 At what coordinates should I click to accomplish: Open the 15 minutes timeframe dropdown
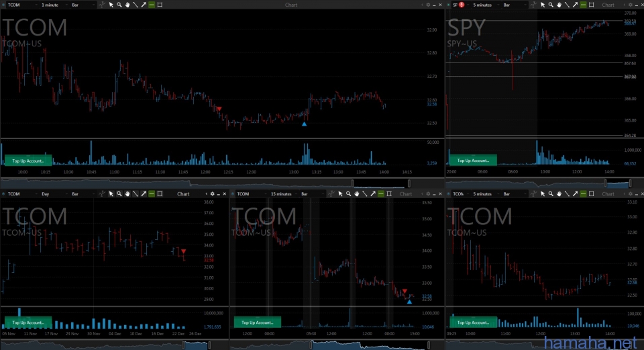pos(283,193)
